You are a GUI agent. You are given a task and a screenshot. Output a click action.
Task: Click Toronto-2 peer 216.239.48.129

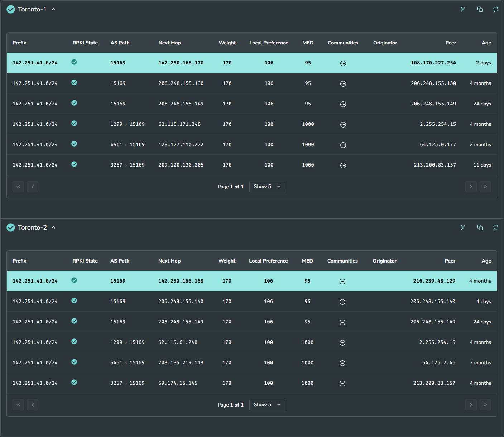[434, 281]
